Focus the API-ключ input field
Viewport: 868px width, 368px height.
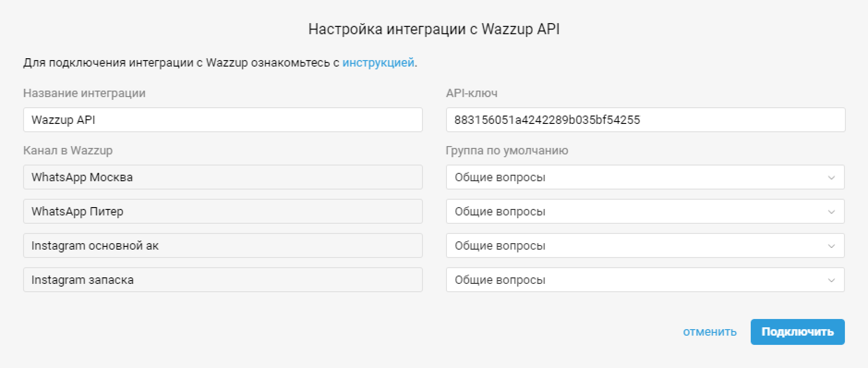[645, 120]
